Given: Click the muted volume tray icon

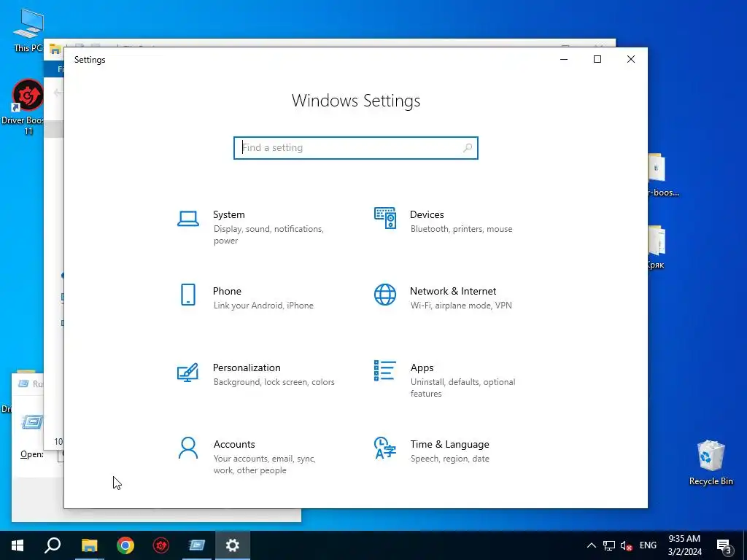Looking at the screenshot, I should pos(627,545).
